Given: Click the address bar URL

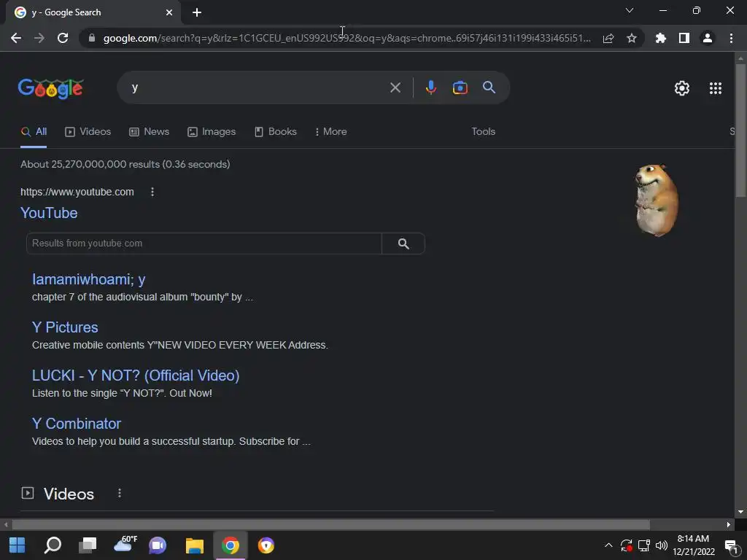Looking at the screenshot, I should click(x=347, y=38).
